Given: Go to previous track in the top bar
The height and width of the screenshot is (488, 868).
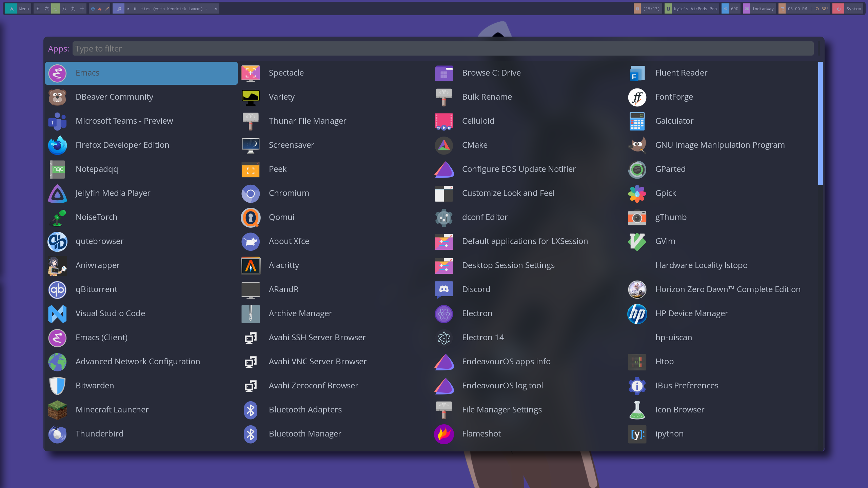Looking at the screenshot, I should [x=128, y=9].
